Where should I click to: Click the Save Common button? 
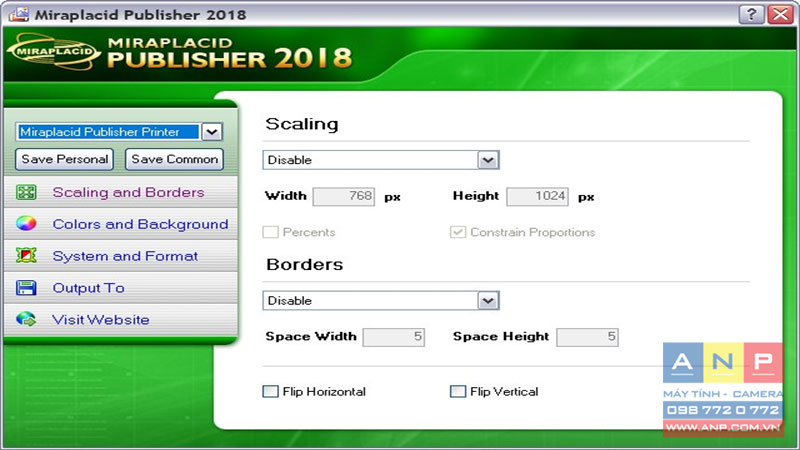click(x=174, y=159)
